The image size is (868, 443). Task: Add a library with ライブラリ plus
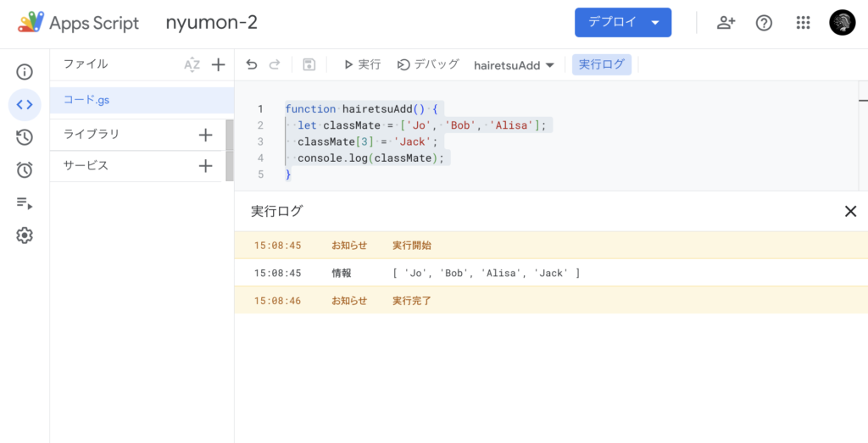click(x=205, y=135)
